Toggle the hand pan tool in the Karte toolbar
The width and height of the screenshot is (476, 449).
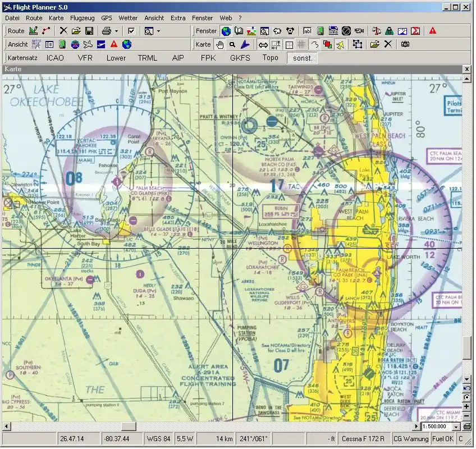point(219,45)
